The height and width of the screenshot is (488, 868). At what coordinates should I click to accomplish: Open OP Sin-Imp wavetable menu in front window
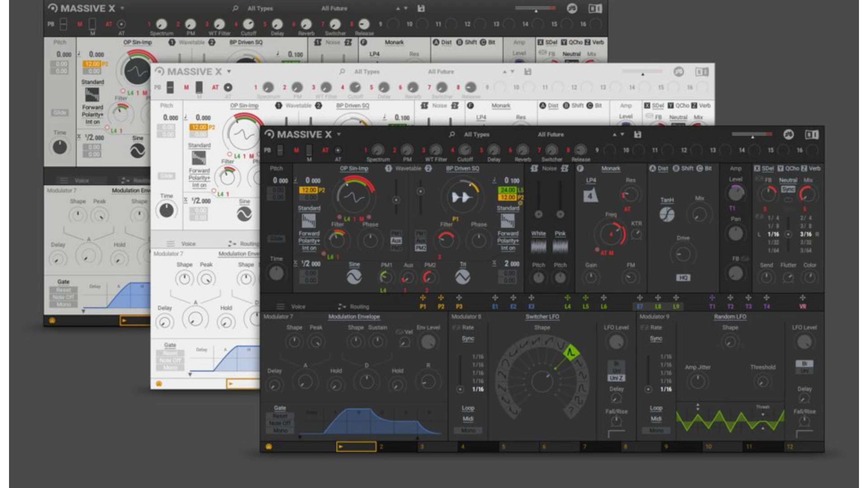coord(354,168)
